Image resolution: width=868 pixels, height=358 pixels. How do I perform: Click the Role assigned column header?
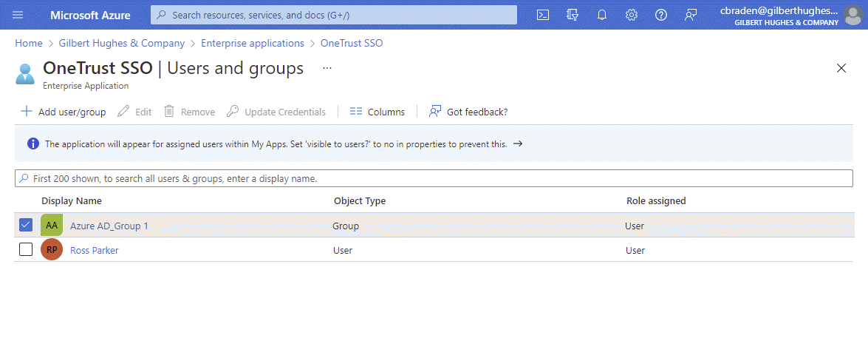coord(656,200)
